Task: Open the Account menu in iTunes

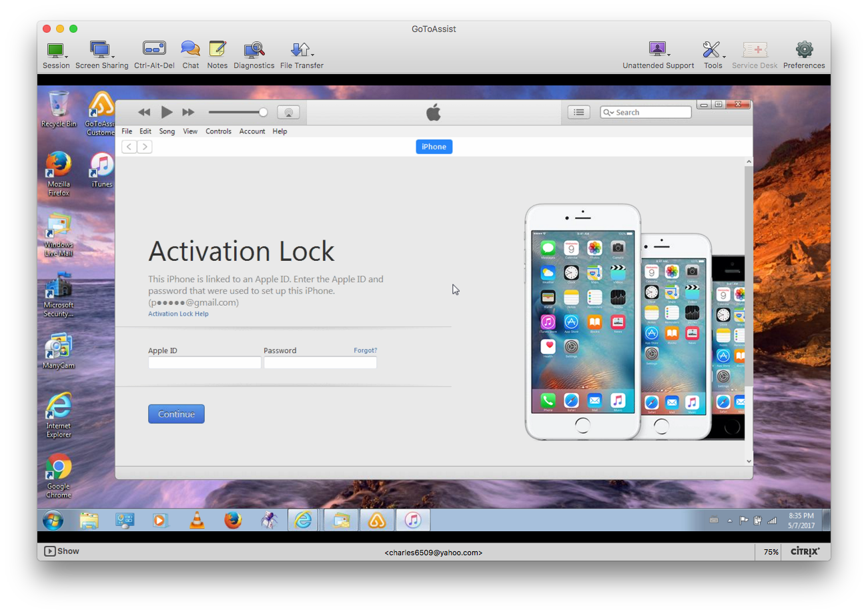Action: point(252,131)
